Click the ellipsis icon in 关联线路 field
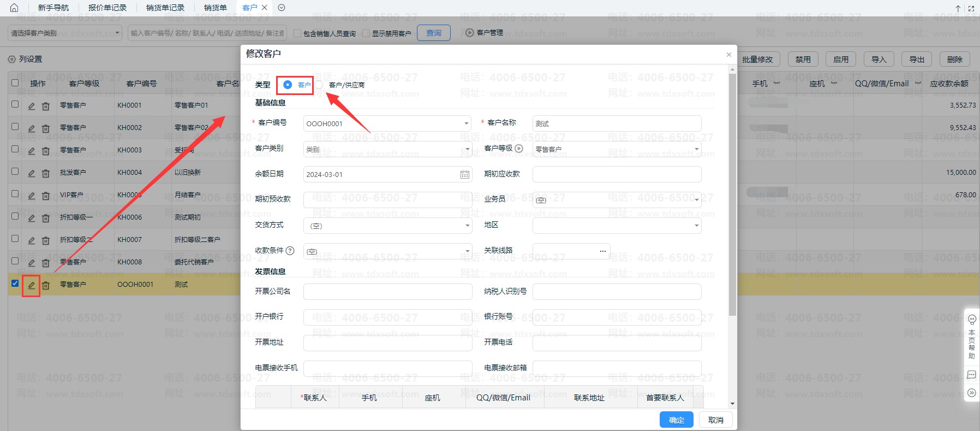 pyautogui.click(x=602, y=251)
